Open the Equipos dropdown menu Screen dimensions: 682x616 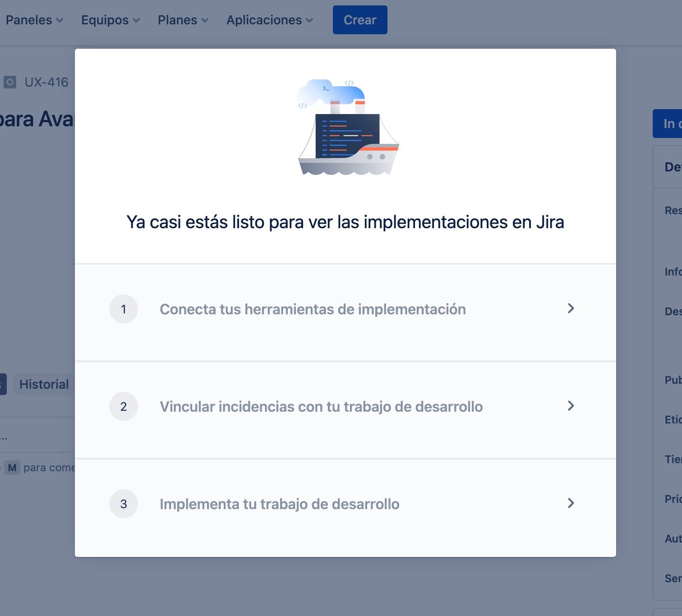pos(110,20)
